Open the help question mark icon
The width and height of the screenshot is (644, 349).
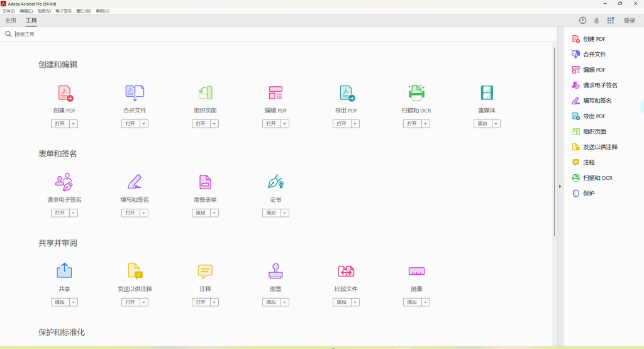(582, 21)
